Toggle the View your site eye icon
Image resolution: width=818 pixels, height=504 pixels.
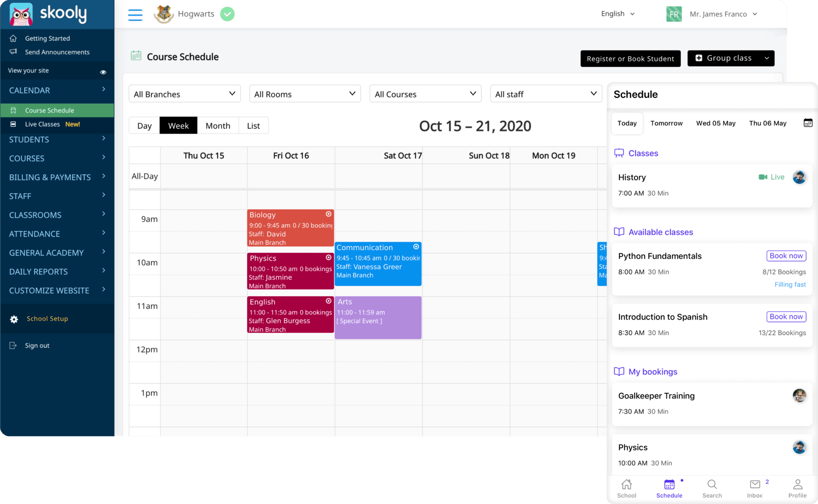pyautogui.click(x=103, y=72)
